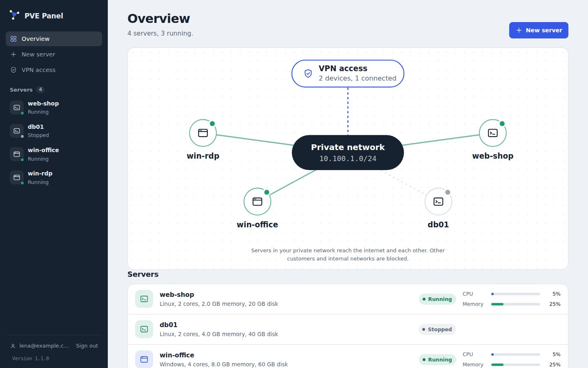The width and height of the screenshot is (588, 368).
Task: Click the Running badge on the win-office row
Action: pos(437,360)
